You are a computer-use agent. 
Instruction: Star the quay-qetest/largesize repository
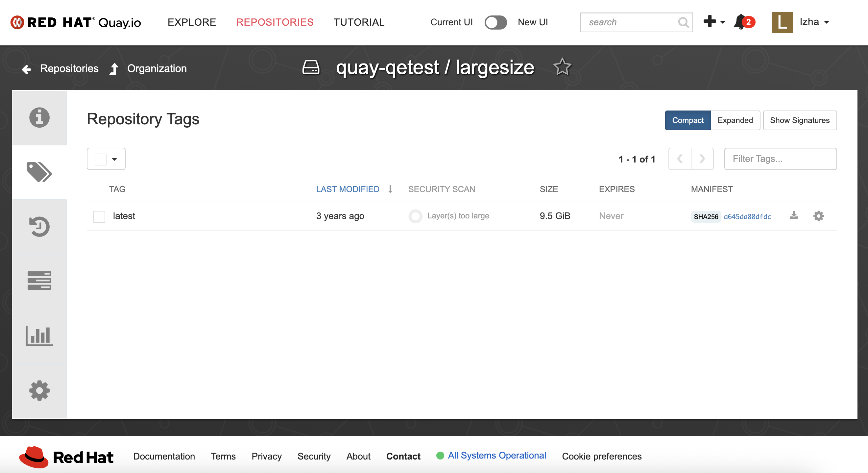coord(562,67)
